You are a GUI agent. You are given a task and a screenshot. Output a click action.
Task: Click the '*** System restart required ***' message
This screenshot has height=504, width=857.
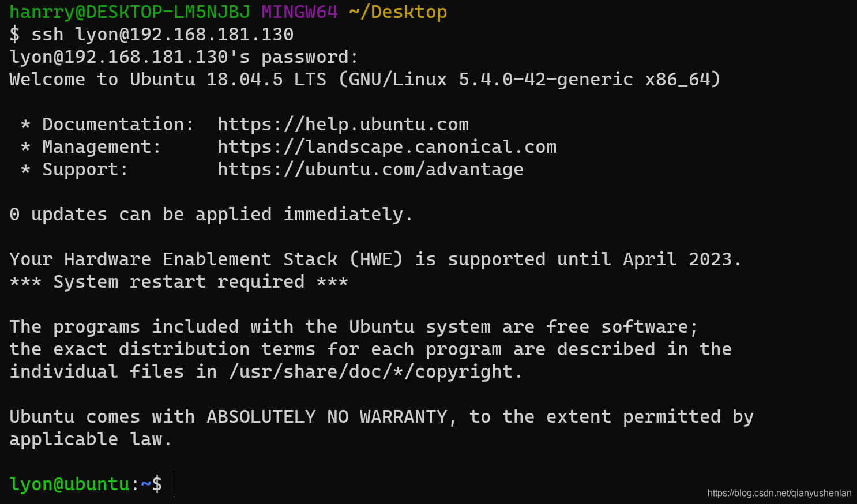(179, 282)
